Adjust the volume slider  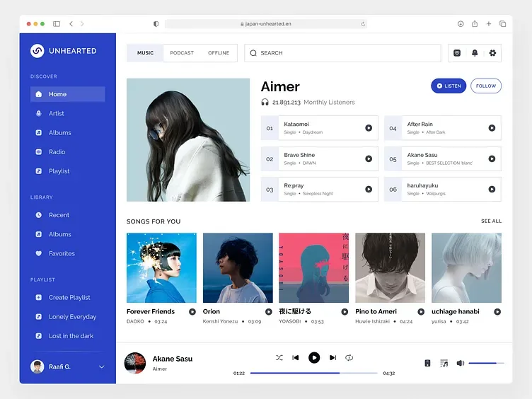tap(486, 363)
